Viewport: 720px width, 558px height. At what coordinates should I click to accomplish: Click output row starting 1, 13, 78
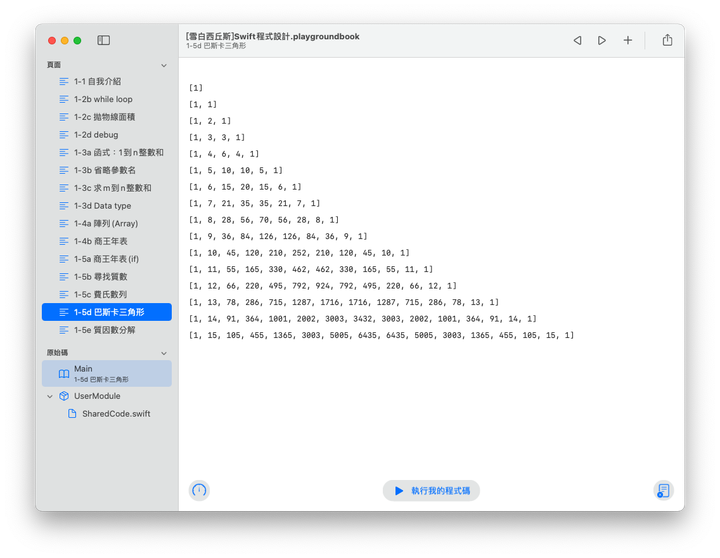click(x=344, y=303)
